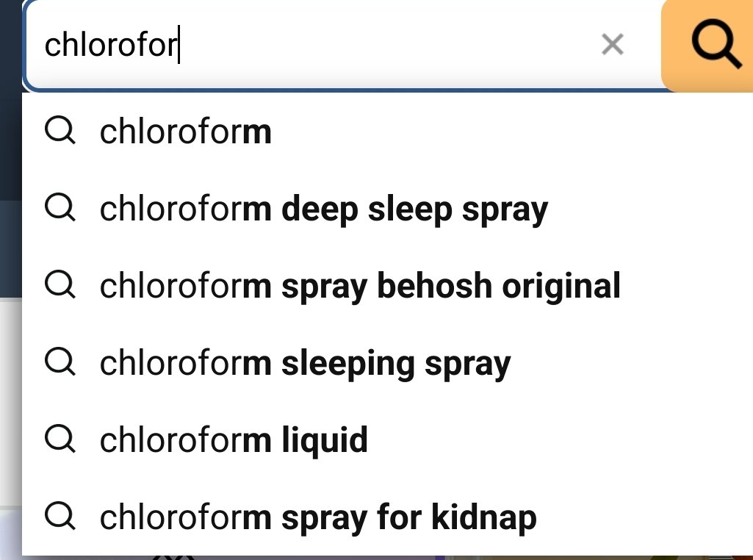Select the 'chloroform' suggestion
The image size is (753, 560).
tap(185, 133)
